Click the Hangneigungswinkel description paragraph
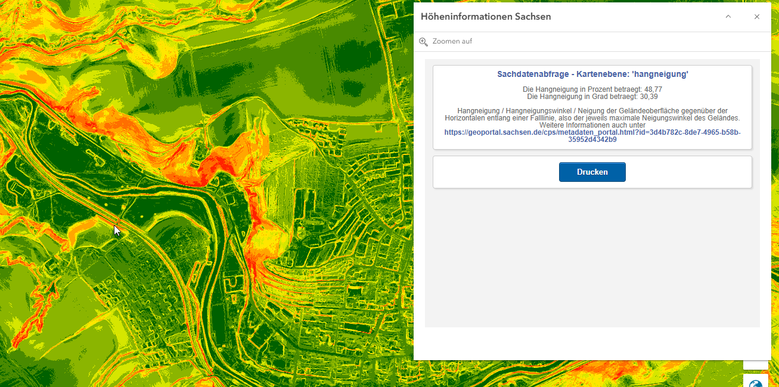Screen dimensions: 779x387 coord(592,118)
